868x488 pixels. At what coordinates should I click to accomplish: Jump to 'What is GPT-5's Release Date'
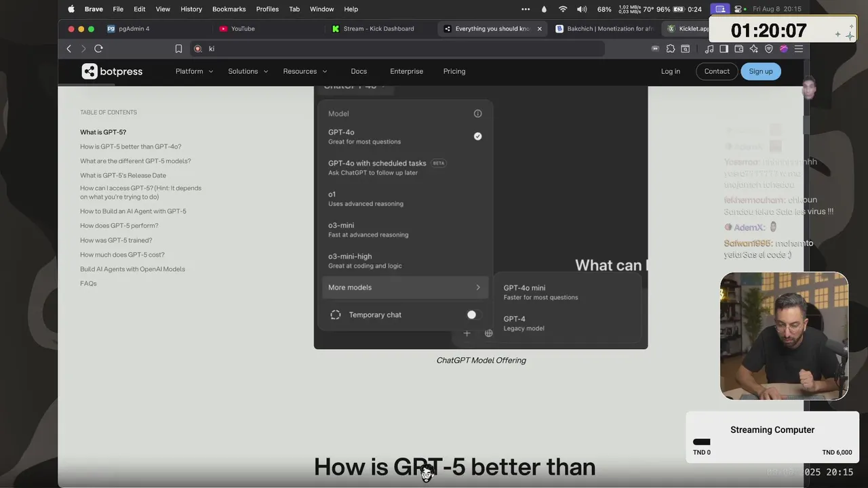[x=123, y=176]
